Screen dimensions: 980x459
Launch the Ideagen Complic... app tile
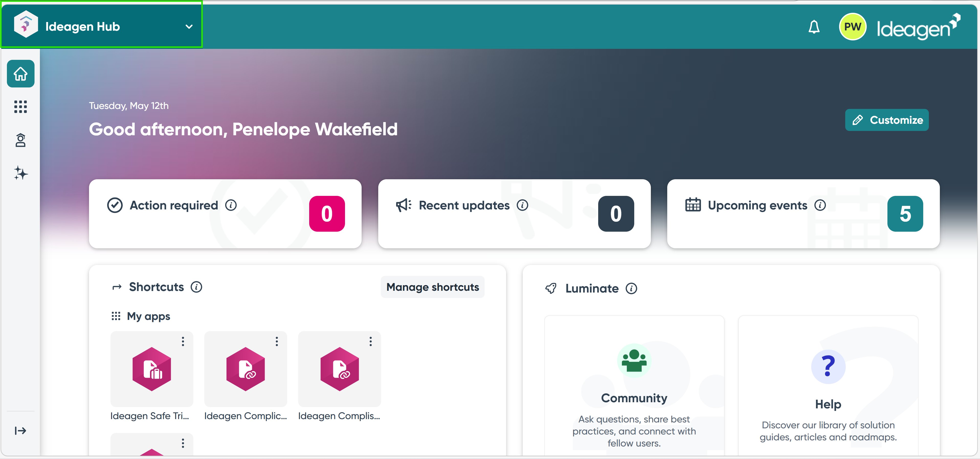pyautogui.click(x=245, y=369)
